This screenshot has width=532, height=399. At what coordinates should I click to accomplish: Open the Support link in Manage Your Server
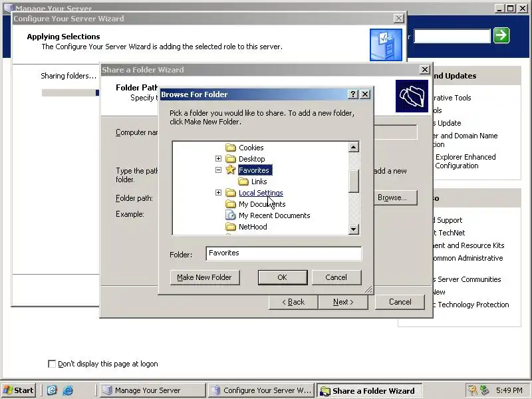click(448, 220)
